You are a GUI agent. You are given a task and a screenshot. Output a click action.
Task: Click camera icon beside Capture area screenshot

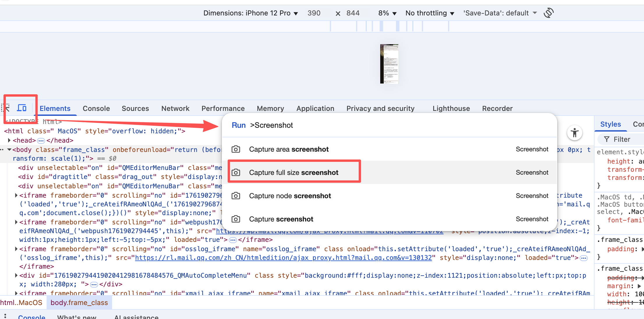(236, 149)
